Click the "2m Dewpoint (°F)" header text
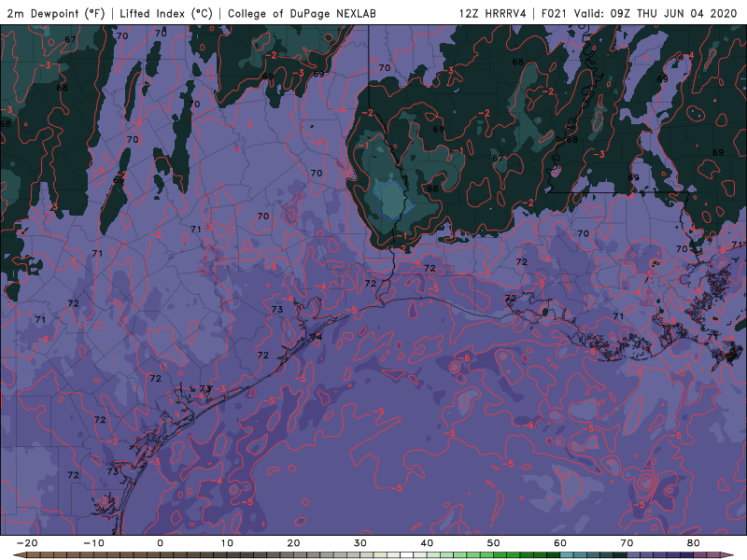747x560 pixels. click(56, 13)
